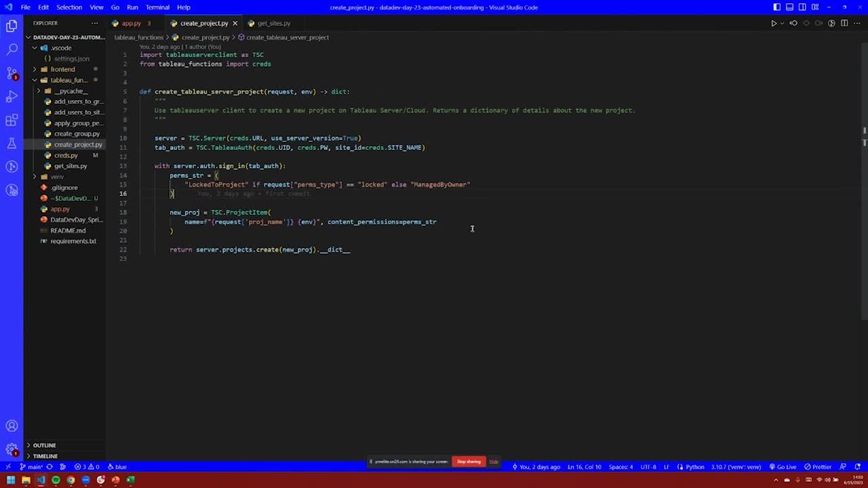Open the Extensions view
Viewport: 868px width, 488px height.
pyautogui.click(x=12, y=120)
